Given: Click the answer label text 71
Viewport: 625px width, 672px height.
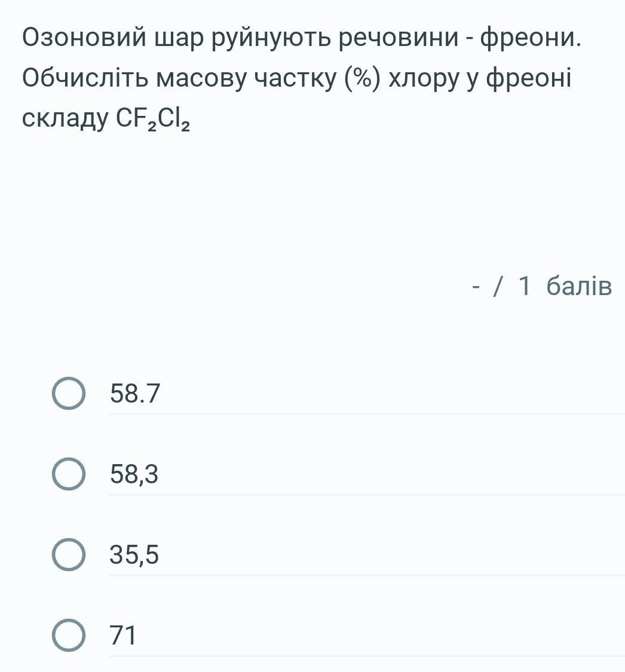Looking at the screenshot, I should 122,635.
